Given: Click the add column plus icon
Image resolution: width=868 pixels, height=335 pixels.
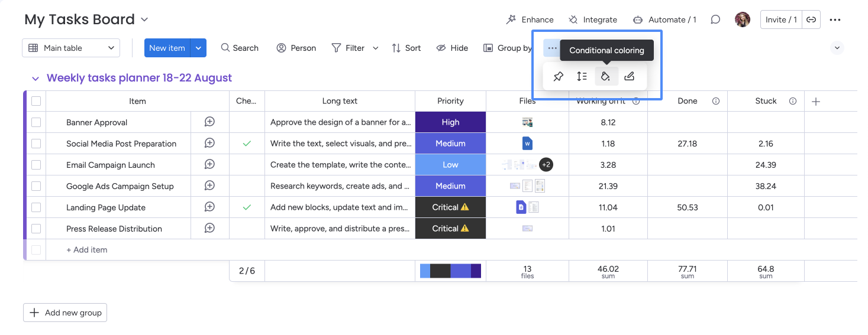Looking at the screenshot, I should (x=816, y=102).
